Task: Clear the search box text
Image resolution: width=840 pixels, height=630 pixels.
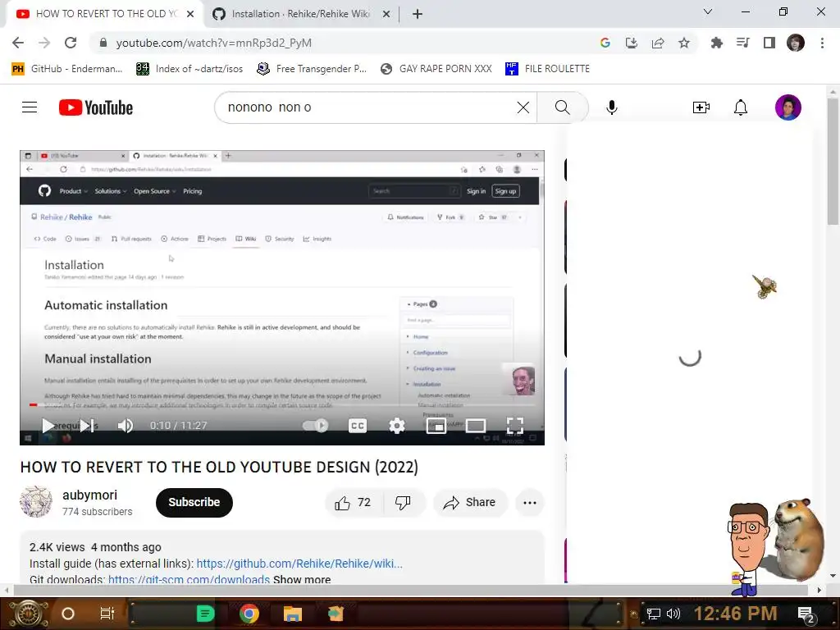Action: pyautogui.click(x=523, y=107)
